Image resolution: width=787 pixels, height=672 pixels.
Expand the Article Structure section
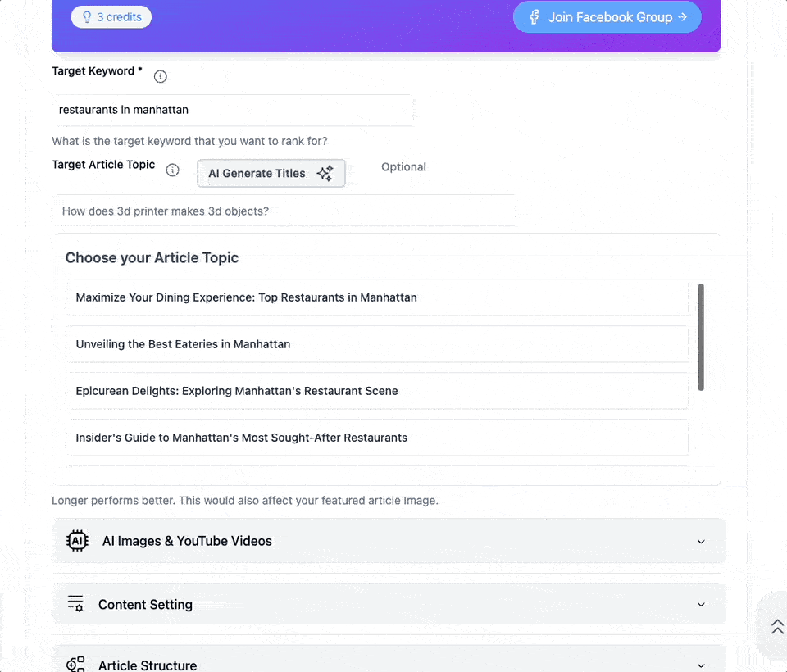coord(701,665)
